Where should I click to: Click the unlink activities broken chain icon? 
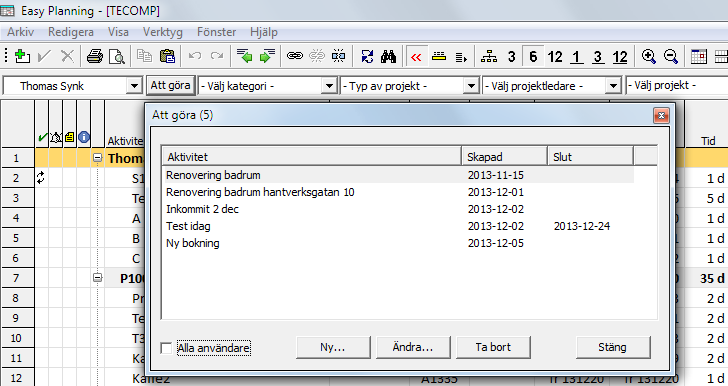(317, 56)
